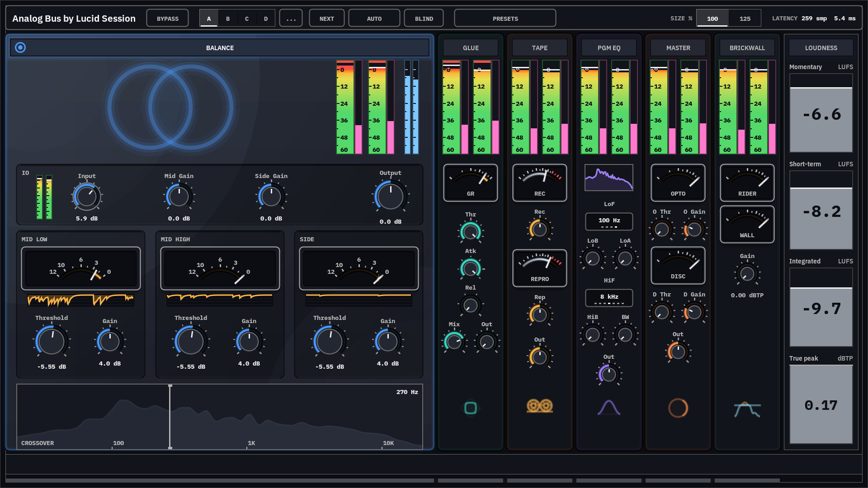Toggle the BYPASS button
The image size is (868, 488).
click(x=168, y=19)
